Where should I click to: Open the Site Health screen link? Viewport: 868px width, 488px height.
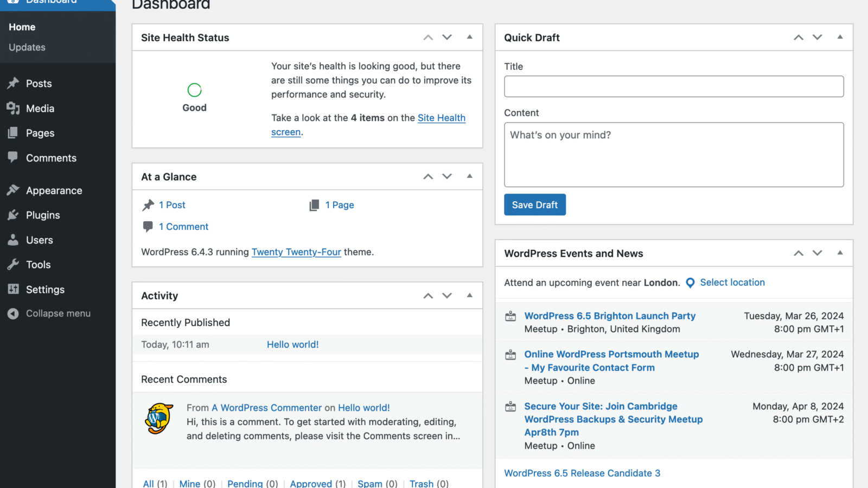(x=442, y=118)
